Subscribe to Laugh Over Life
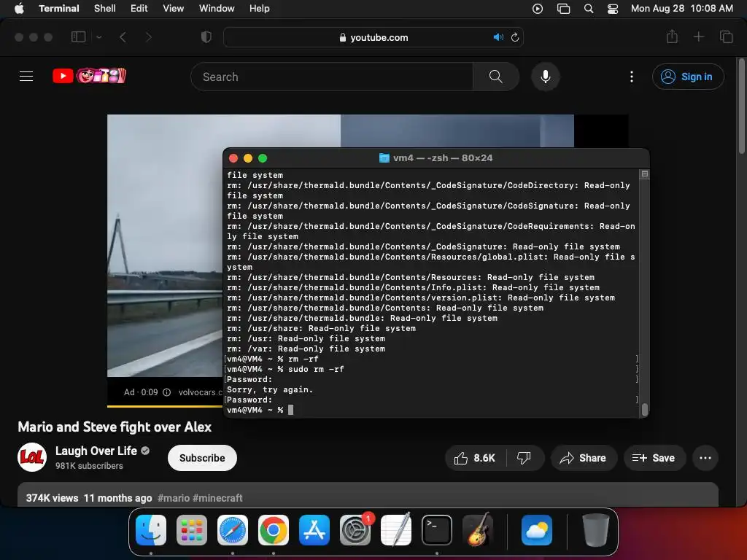 pos(202,458)
